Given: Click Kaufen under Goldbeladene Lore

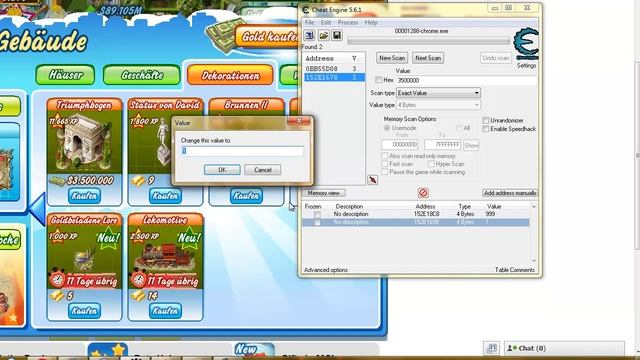Looking at the screenshot, I should [x=84, y=311].
